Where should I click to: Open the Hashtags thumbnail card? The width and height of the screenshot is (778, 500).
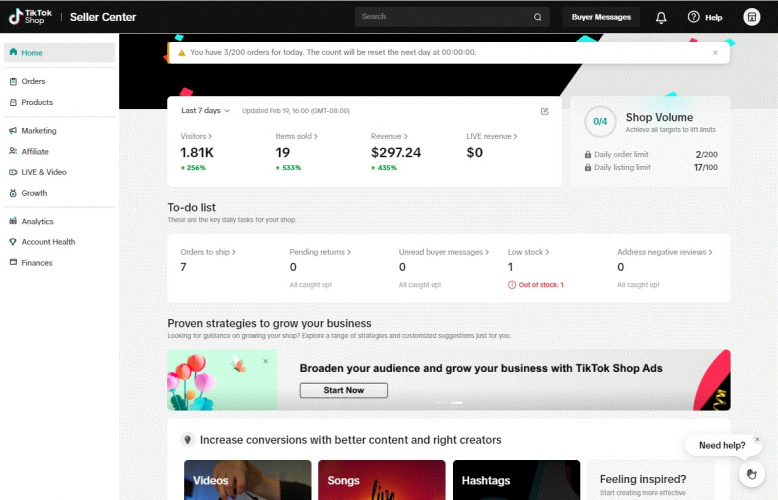tap(516, 480)
